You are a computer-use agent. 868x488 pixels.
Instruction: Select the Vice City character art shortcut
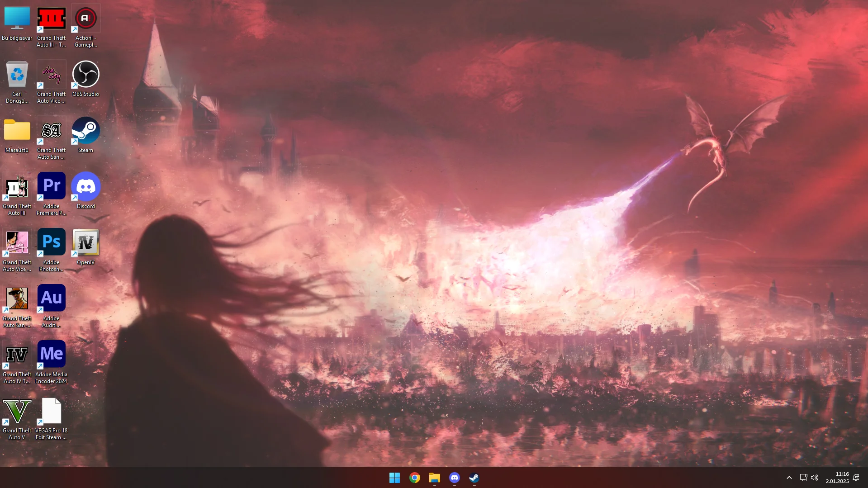click(17, 251)
